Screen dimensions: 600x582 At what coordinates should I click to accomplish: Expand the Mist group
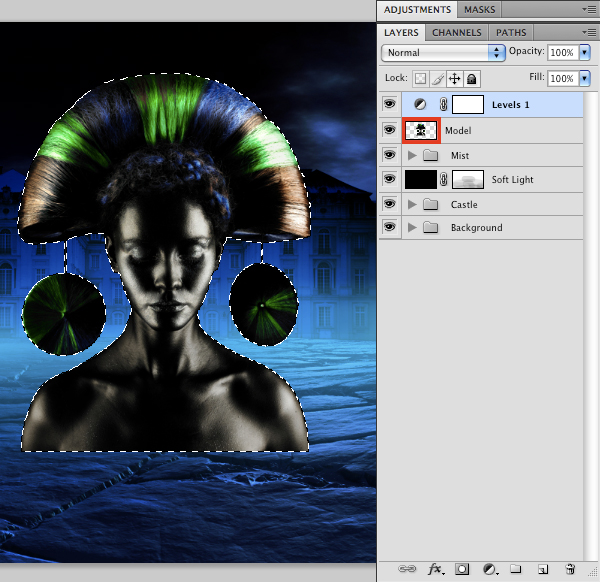point(412,155)
